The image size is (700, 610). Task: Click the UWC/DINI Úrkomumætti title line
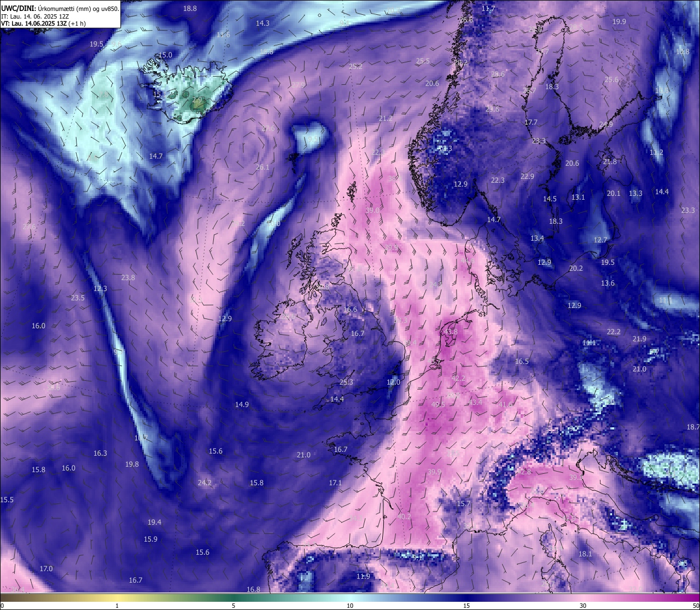tap(60, 9)
